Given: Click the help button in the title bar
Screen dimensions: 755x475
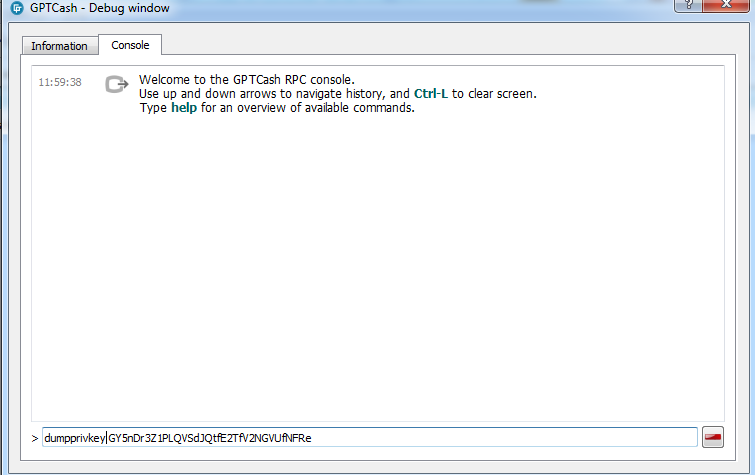Looking at the screenshot, I should [x=689, y=5].
